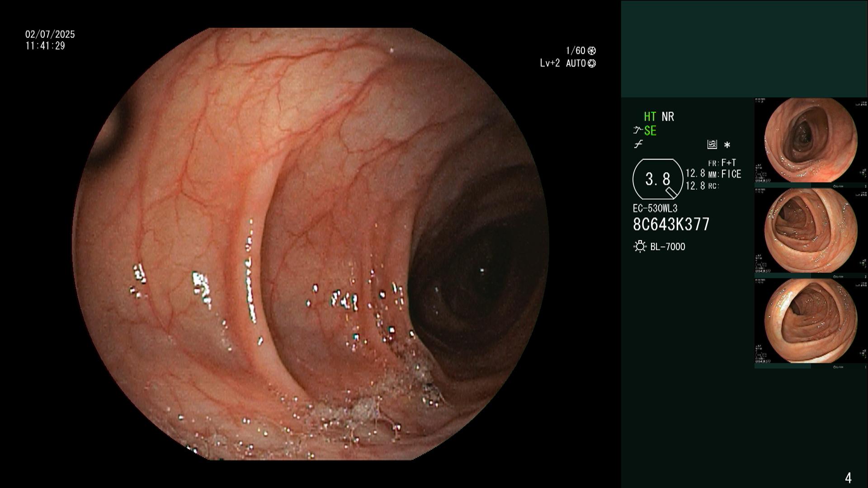Click the image counter number 4
The height and width of the screenshot is (488, 868).
tap(848, 478)
